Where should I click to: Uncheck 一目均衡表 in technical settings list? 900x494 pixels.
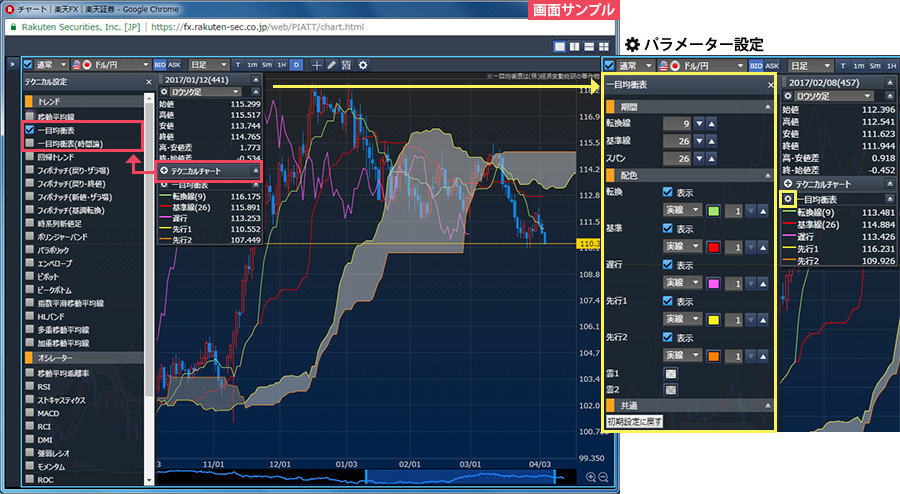tap(29, 130)
